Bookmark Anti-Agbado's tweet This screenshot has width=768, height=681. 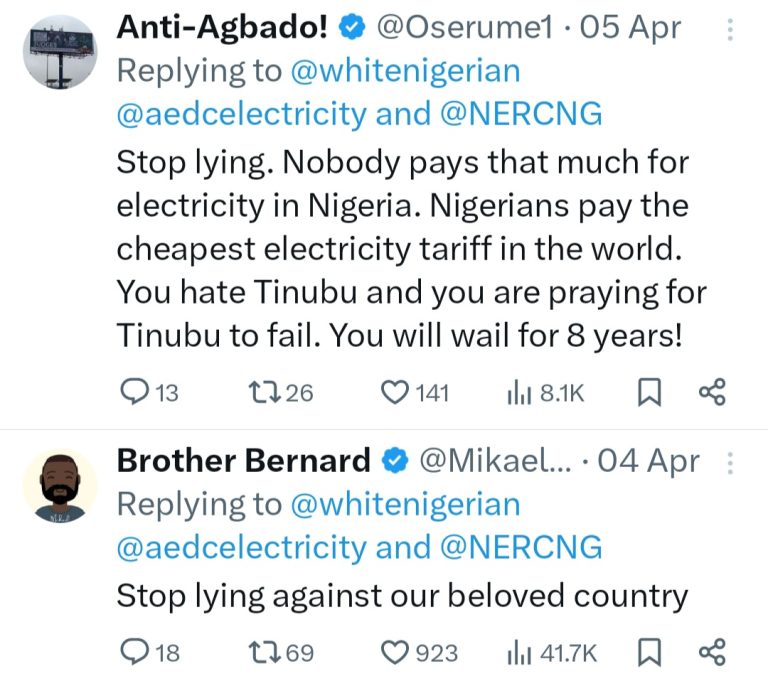650,393
